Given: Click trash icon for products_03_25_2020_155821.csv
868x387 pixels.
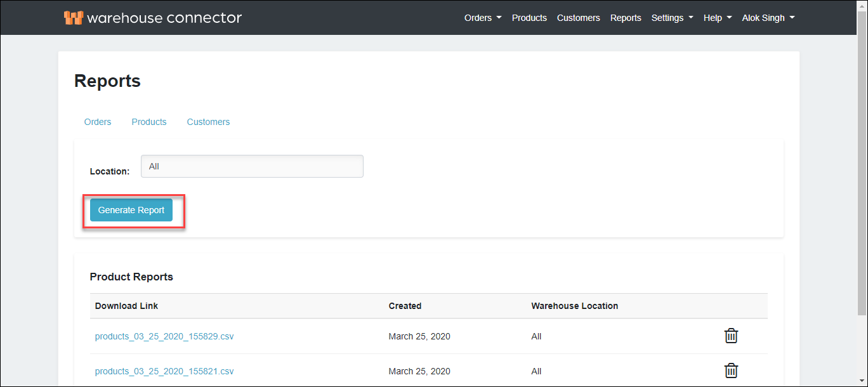Looking at the screenshot, I should (731, 371).
